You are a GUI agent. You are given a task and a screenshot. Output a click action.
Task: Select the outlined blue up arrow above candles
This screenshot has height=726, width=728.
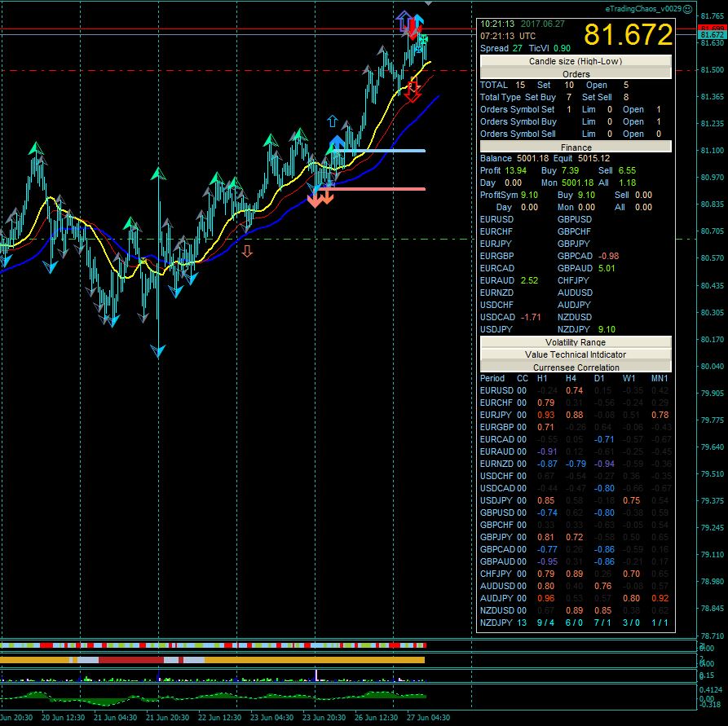[333, 121]
